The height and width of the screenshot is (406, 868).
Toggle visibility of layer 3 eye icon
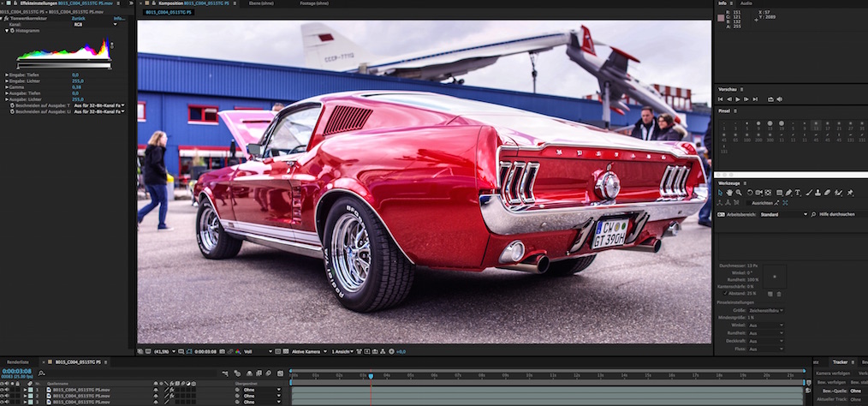[3, 402]
